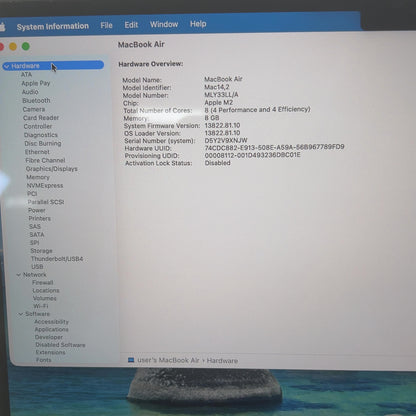Image resolution: width=416 pixels, height=416 pixels.
Task: Select Wi-Fi under Network
Action: pyautogui.click(x=41, y=306)
